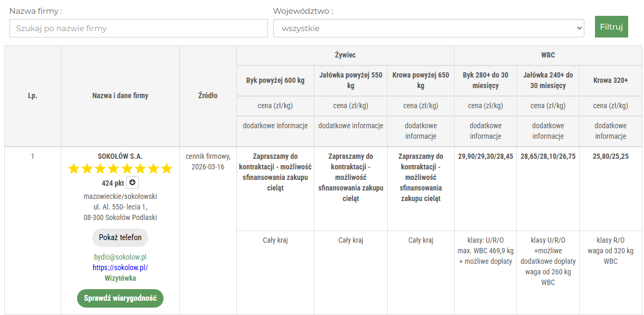Visit the https://sokolow.pl/ website link

(120, 268)
